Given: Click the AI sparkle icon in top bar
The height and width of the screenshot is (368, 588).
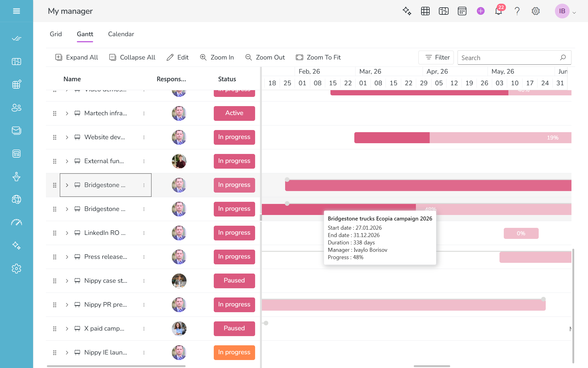Looking at the screenshot, I should pyautogui.click(x=407, y=11).
